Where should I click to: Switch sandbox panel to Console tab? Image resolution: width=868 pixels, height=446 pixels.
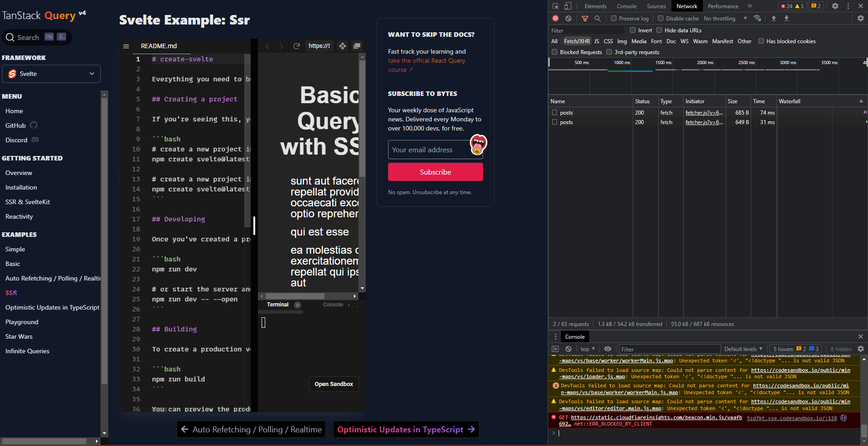click(x=333, y=305)
